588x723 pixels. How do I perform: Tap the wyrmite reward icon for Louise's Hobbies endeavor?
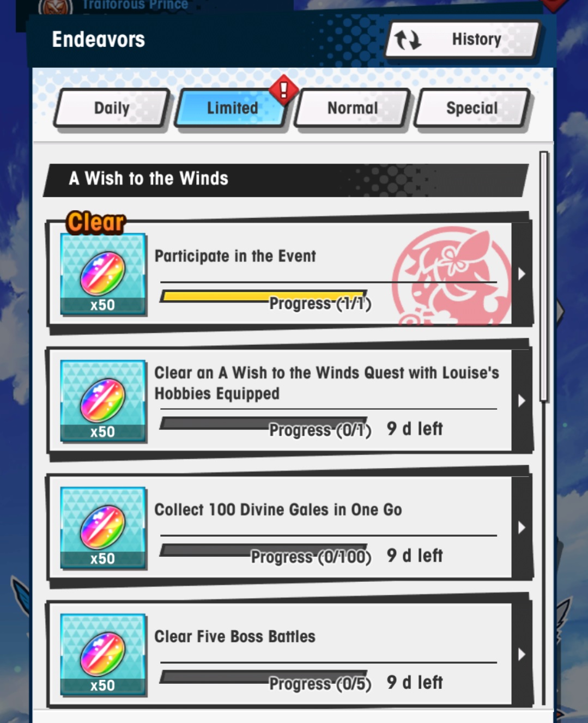(103, 401)
